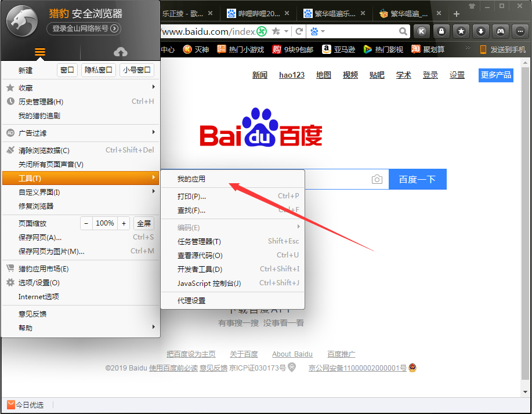
Task: Open the 猎豹应用市场 app market entry
Action: pyautogui.click(x=45, y=269)
